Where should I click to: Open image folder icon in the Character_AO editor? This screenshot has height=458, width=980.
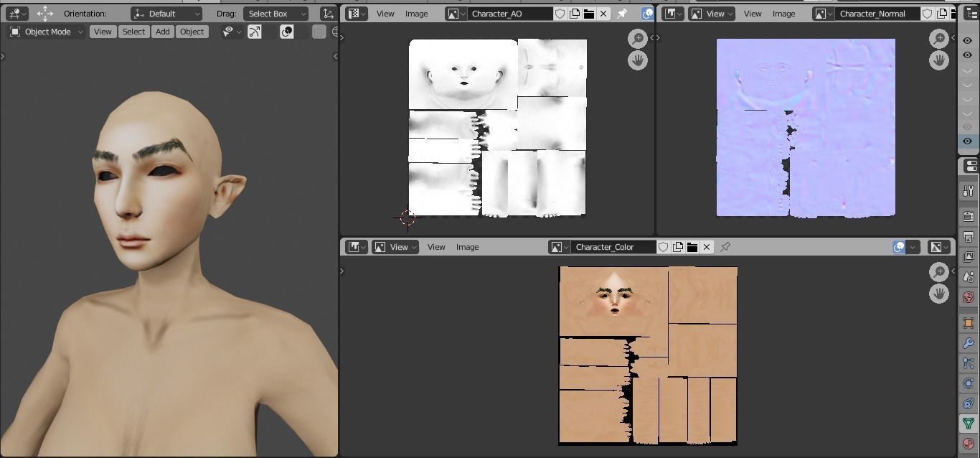589,14
